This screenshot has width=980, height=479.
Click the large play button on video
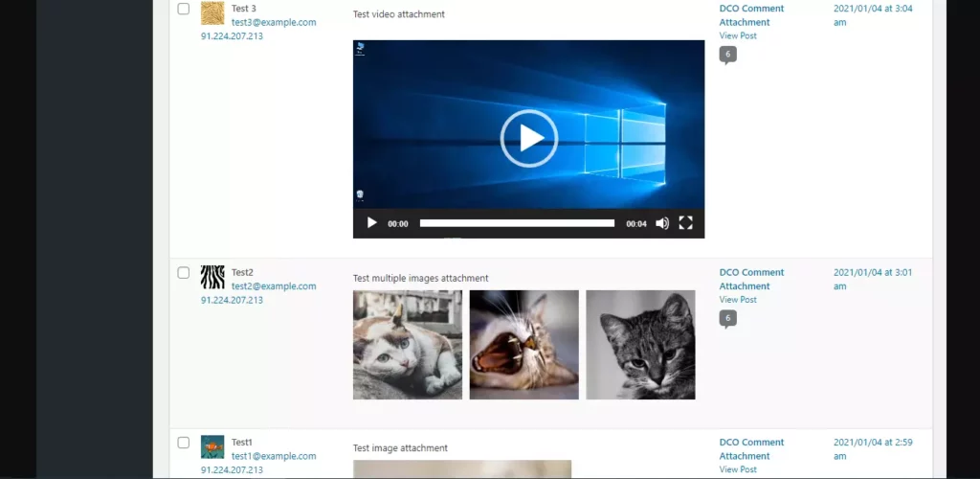click(528, 138)
